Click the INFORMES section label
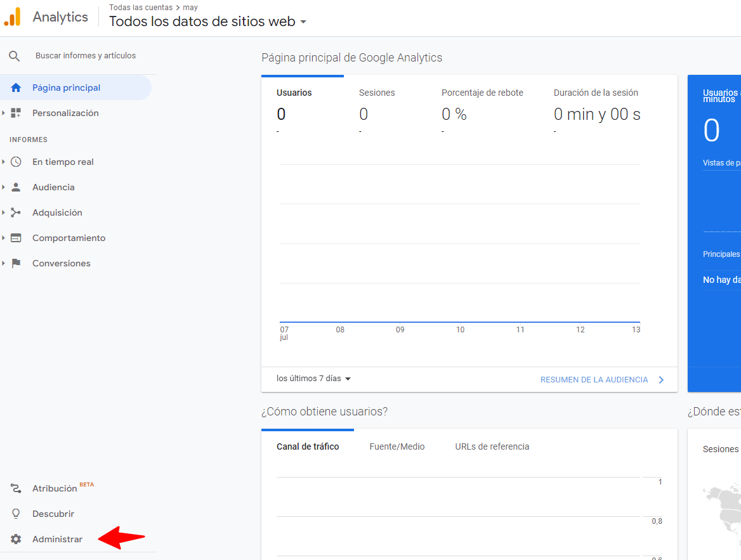Screen dimensions: 741x560 (29, 140)
